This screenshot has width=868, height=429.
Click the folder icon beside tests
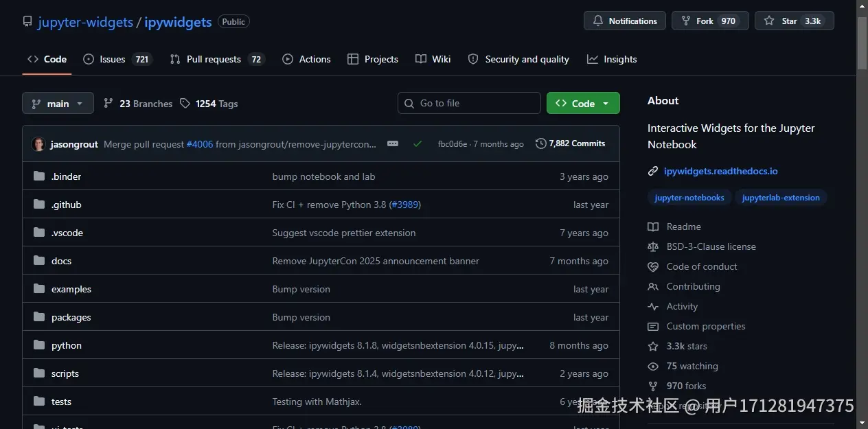[x=39, y=402]
